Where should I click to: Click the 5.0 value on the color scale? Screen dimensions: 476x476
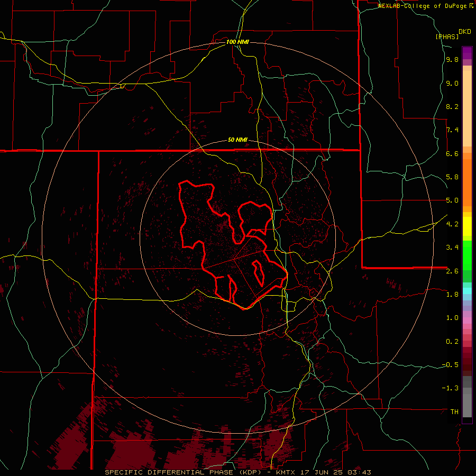coord(452,200)
